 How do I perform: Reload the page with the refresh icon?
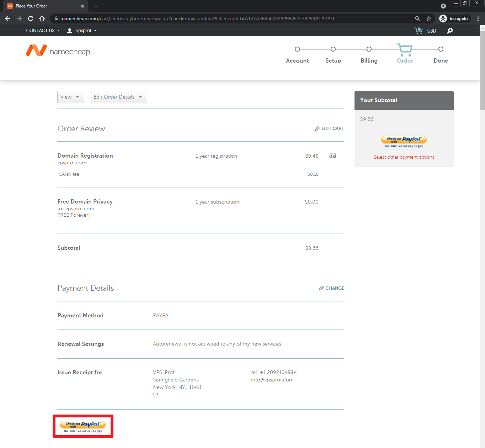(x=31, y=19)
